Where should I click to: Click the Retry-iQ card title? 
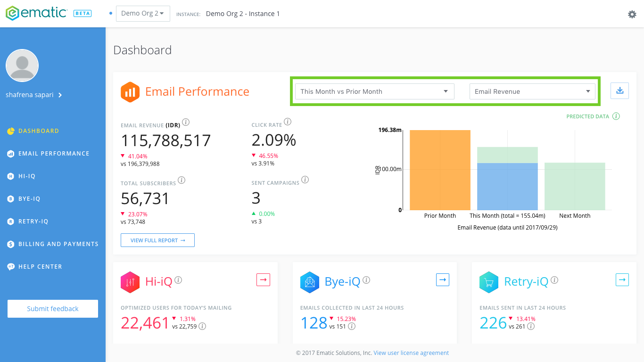pyautogui.click(x=526, y=282)
